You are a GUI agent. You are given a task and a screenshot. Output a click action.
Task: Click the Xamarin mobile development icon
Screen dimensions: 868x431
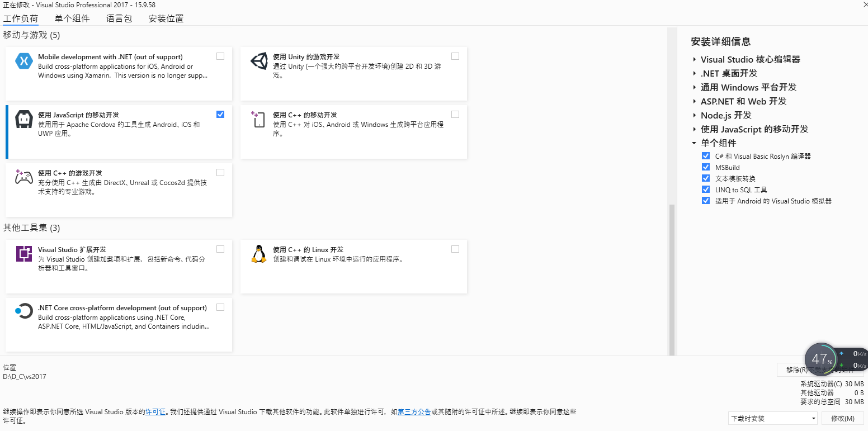point(24,61)
